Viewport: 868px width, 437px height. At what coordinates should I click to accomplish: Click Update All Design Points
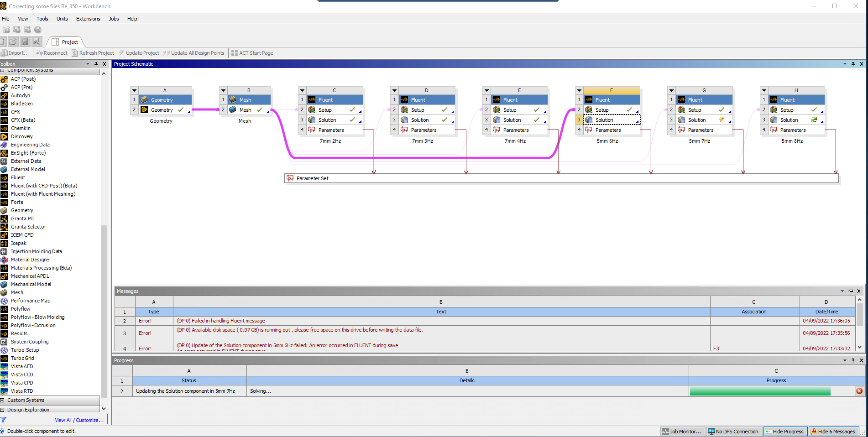click(194, 53)
